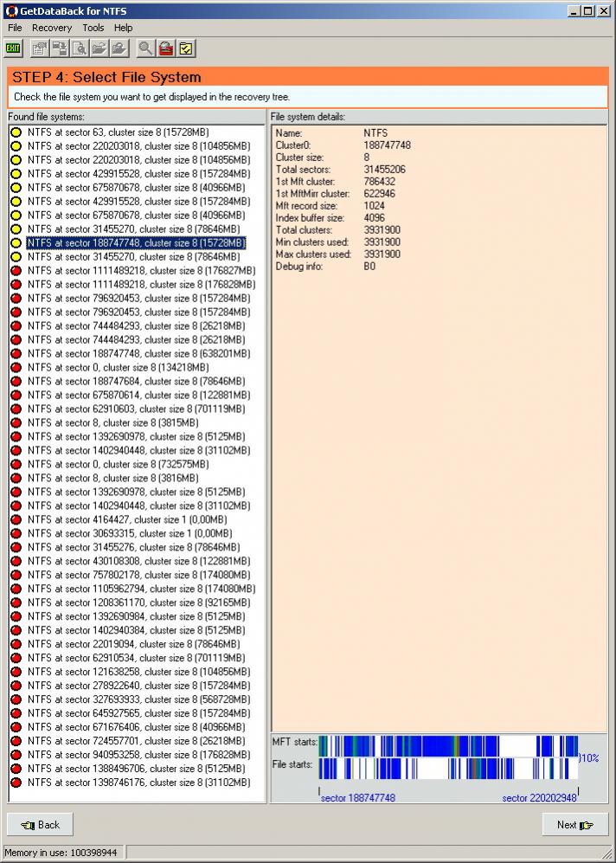Select row 'NTFS at sector 278922640' (157284MB)
The height and width of the screenshot is (863, 616).
click(x=138, y=686)
